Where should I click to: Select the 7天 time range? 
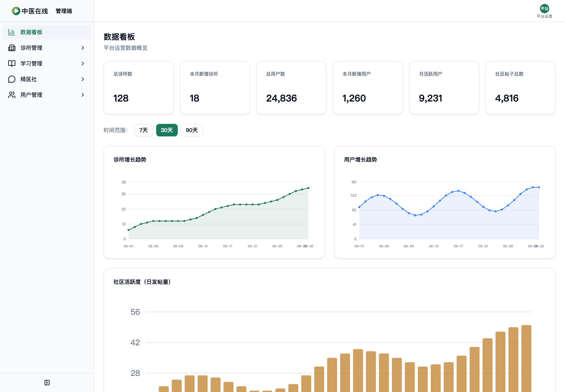coord(144,130)
